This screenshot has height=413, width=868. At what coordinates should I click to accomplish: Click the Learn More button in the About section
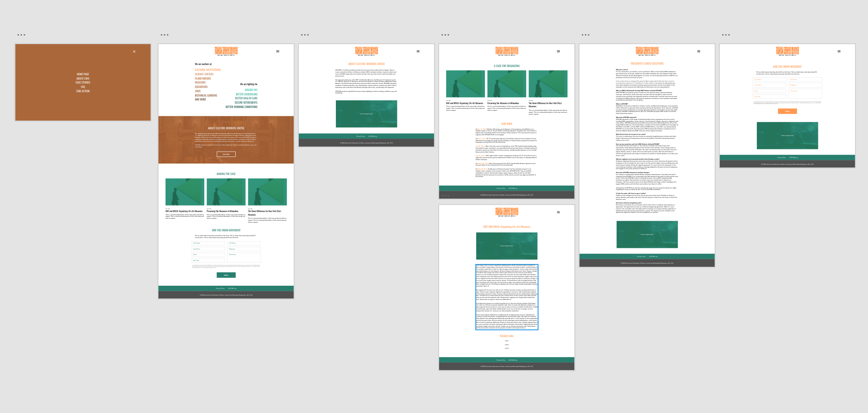[226, 154]
